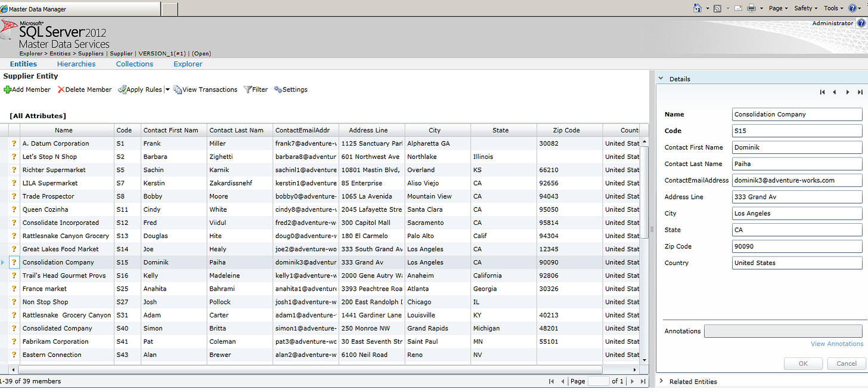Go to first record in Details pane
868x392 pixels.
click(823, 92)
